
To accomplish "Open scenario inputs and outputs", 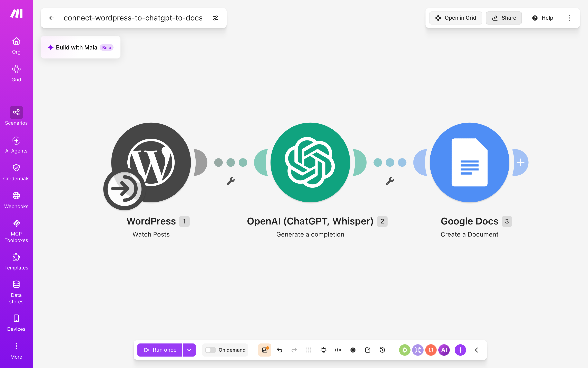I will pos(338,350).
